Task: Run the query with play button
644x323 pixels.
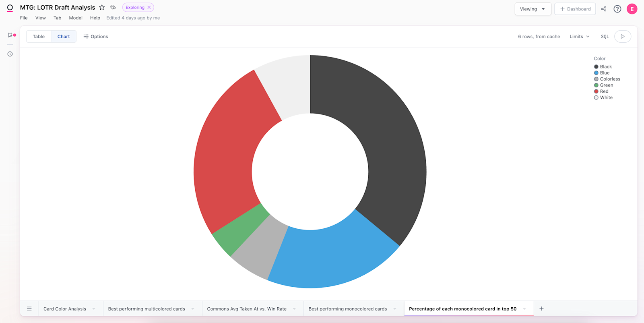Action: tap(622, 37)
